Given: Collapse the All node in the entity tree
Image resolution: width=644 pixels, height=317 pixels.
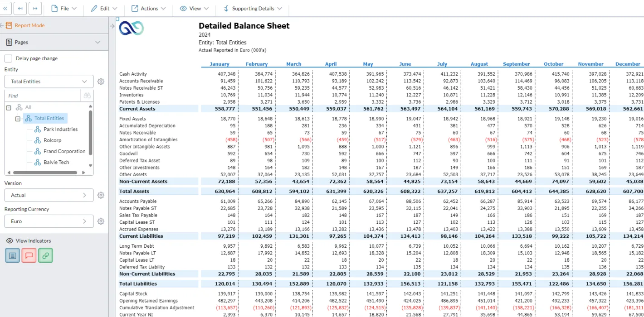Looking at the screenshot, I should (9, 107).
